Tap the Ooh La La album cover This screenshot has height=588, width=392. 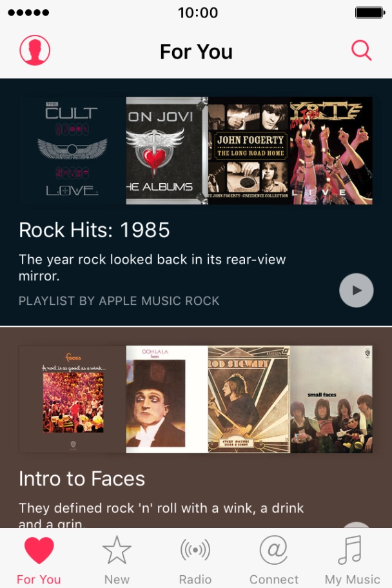click(x=167, y=399)
